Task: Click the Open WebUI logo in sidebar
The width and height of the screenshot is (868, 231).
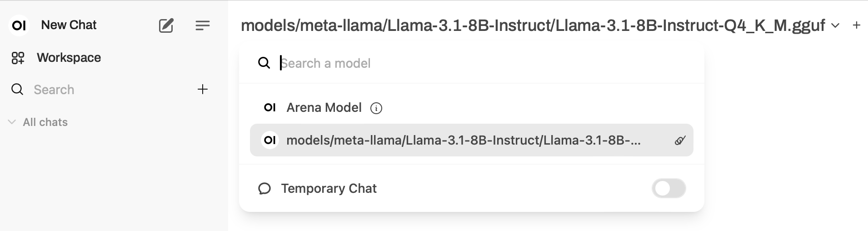Action: tap(19, 25)
